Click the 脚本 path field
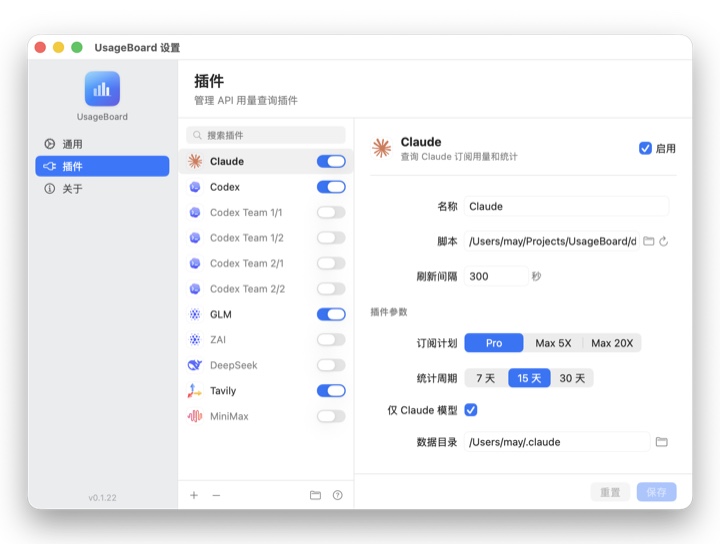This screenshot has height=544, width=720. (551, 241)
